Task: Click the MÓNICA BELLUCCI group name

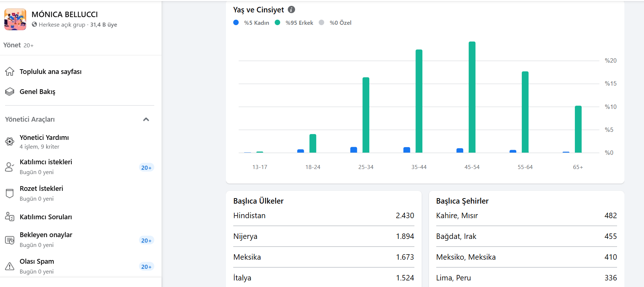Action: point(65,14)
